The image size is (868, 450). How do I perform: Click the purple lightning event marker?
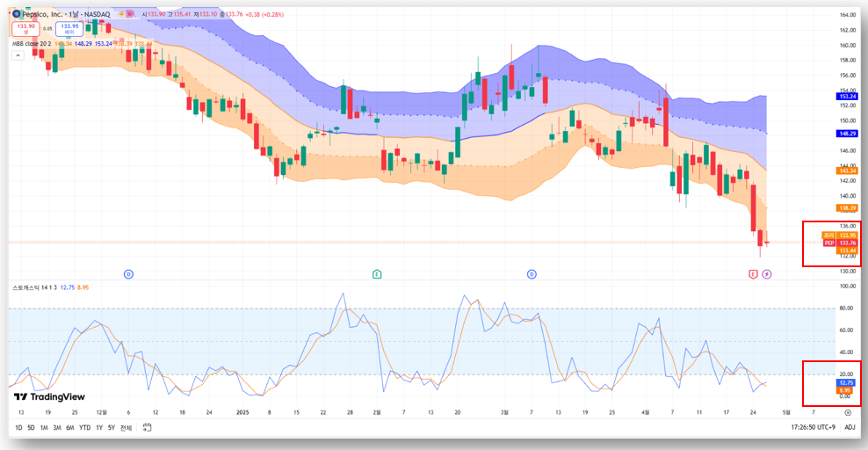point(767,274)
